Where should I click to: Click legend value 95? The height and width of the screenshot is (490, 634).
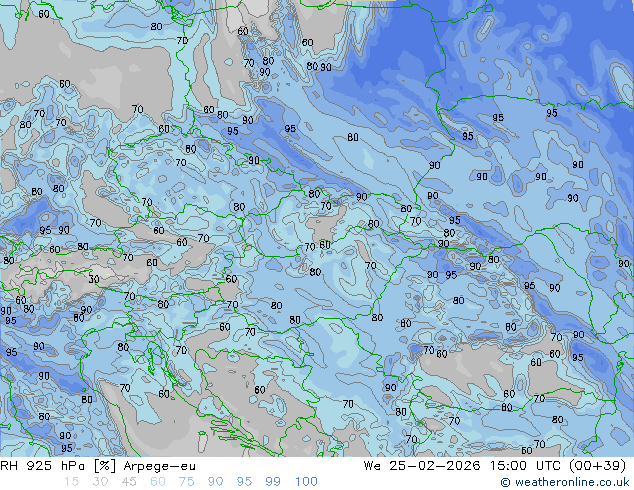click(244, 482)
